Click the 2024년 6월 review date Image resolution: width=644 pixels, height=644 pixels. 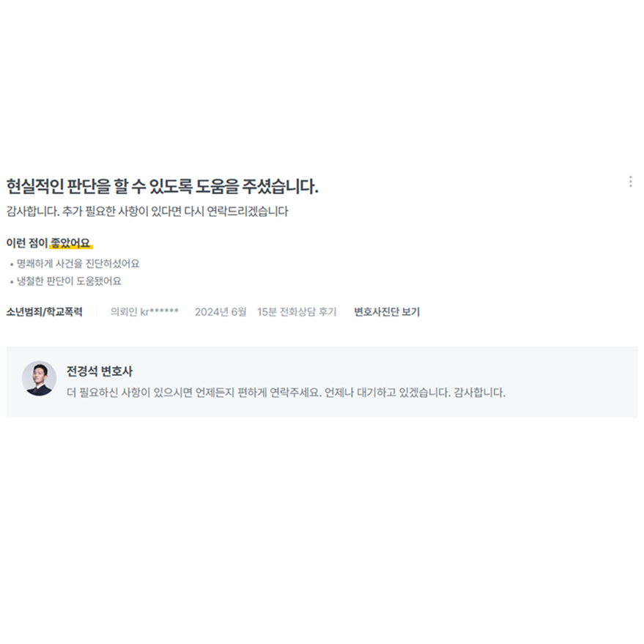point(221,311)
